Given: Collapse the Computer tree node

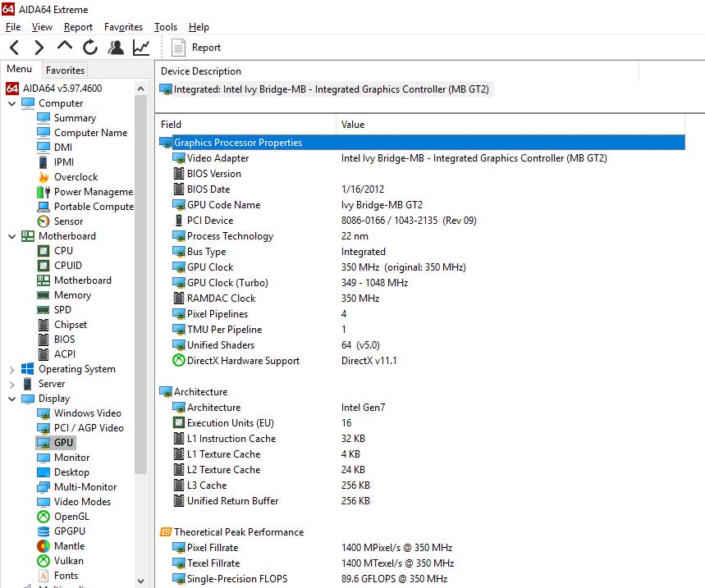Looking at the screenshot, I should point(11,103).
